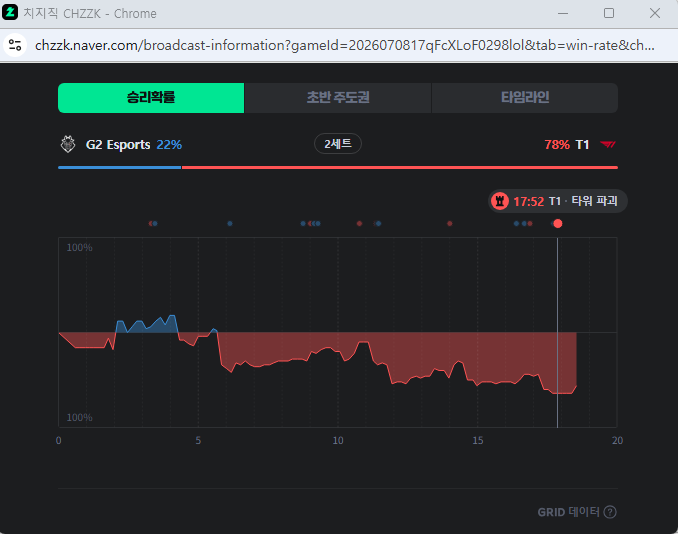Image resolution: width=678 pixels, height=534 pixels.
Task: Click the red segment of win-rate bar
Action: (400, 167)
